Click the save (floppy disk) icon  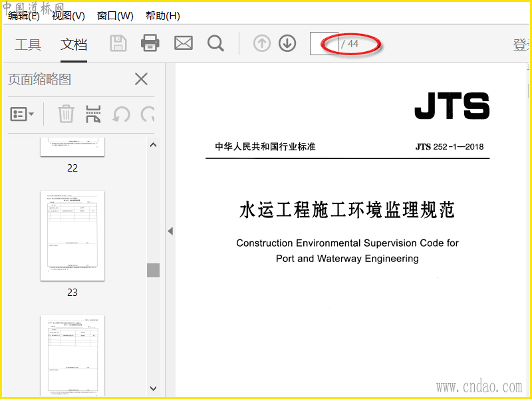tap(118, 43)
